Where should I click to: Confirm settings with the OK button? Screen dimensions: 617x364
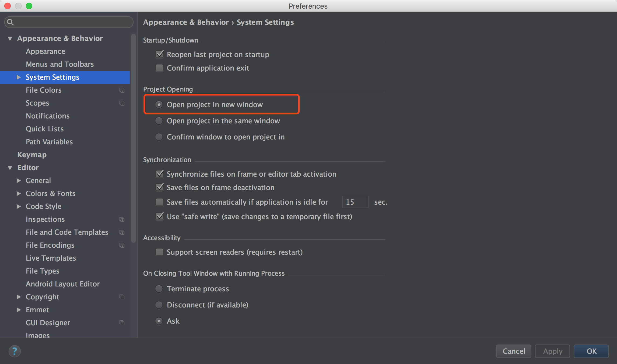[591, 351]
